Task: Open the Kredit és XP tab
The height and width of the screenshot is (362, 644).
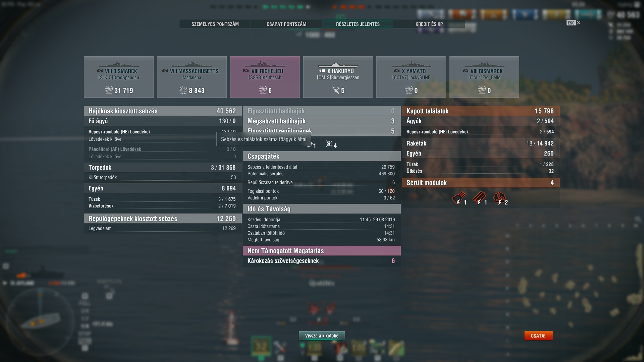Action: (x=429, y=24)
